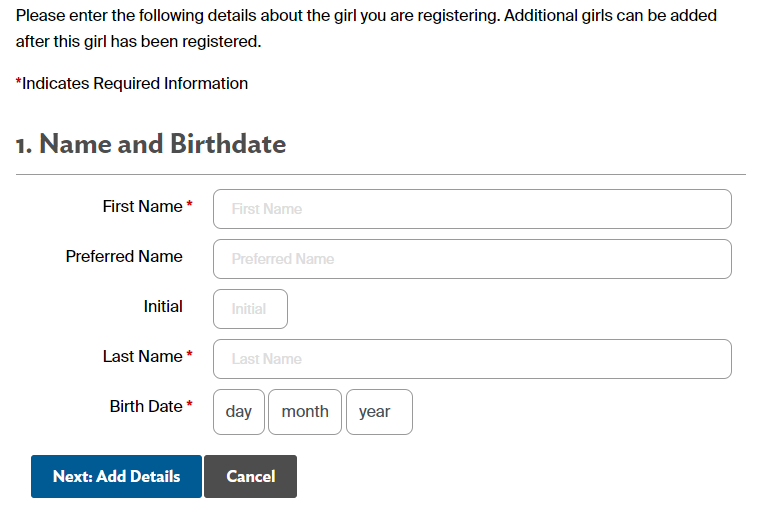The image size is (759, 506).
Task: Focus the Preferred Name text box
Action: tap(472, 259)
